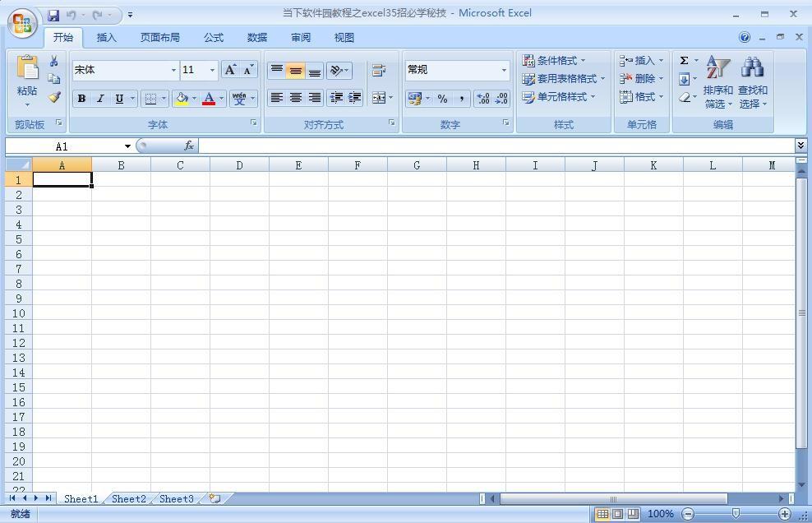Open the 公式 ribbon tab
This screenshot has height=523, width=812.
click(214, 38)
